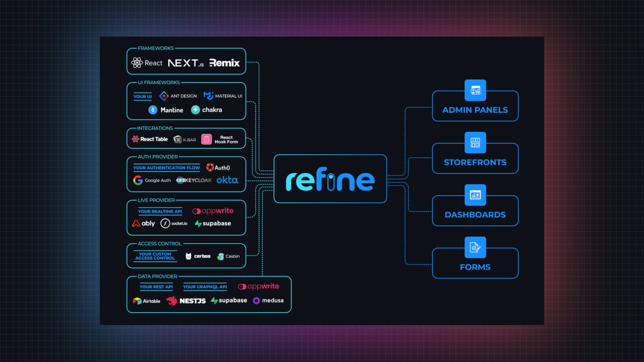Click supabase bolt icon in Live Provider
The height and width of the screenshot is (362, 644).
coord(198,224)
